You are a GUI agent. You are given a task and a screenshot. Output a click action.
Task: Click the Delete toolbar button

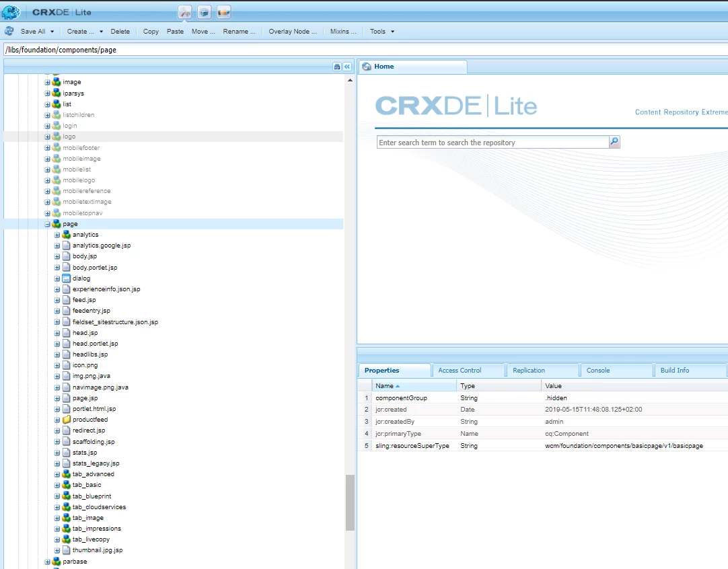coord(120,32)
